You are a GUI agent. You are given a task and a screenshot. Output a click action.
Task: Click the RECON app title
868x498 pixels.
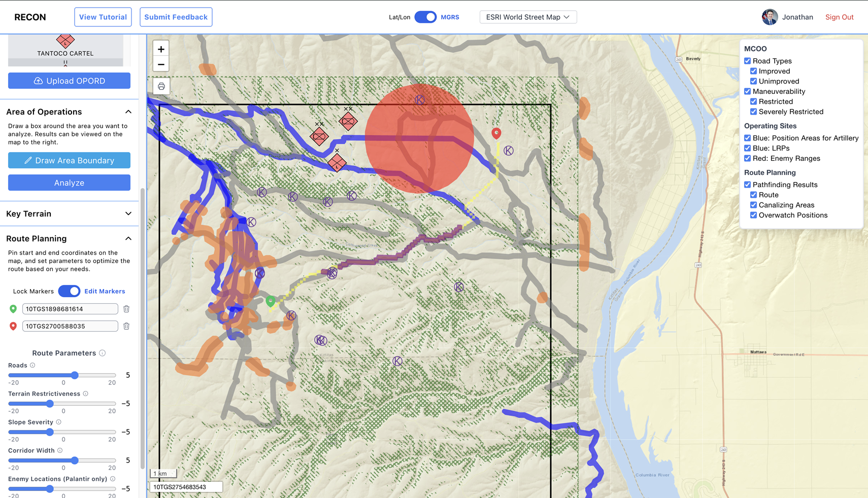coord(30,17)
